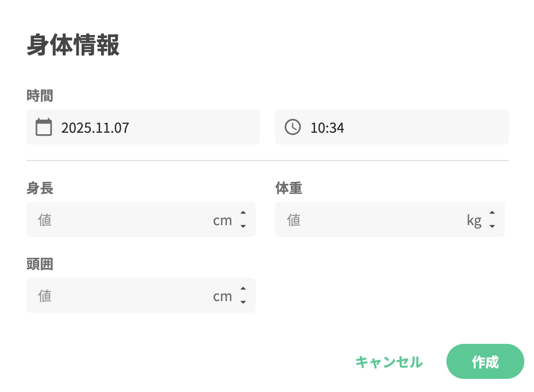534x392 pixels.
Task: Click the calendar icon in date field
Action: [x=44, y=127]
